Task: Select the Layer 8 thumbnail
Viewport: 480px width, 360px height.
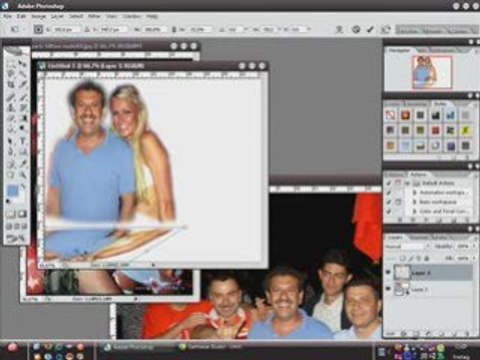Action: click(402, 273)
